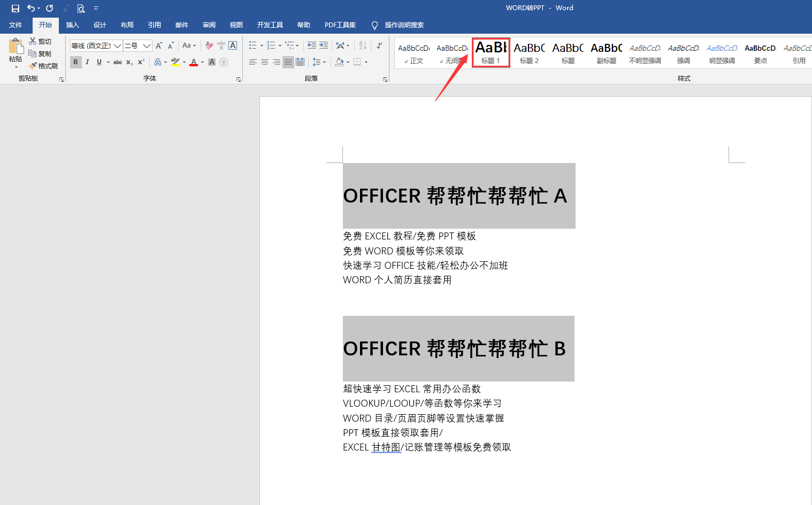This screenshot has height=505, width=812.
Task: Click heading OFFICER 帮帮忙帮帮忙 B
Action: point(455,349)
